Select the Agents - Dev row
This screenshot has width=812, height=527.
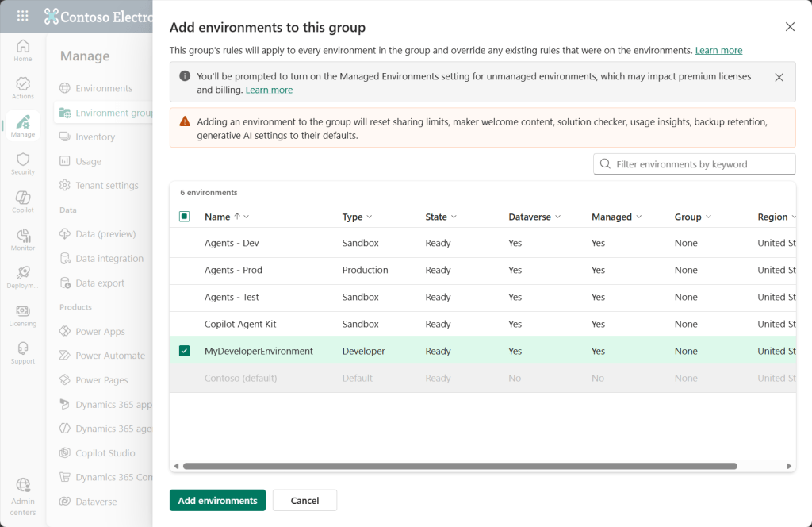(483, 243)
